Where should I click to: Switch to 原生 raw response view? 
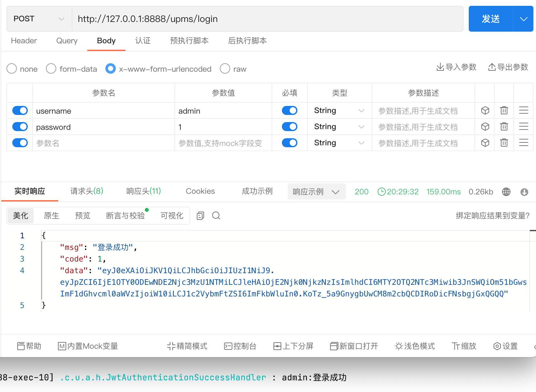click(x=52, y=216)
